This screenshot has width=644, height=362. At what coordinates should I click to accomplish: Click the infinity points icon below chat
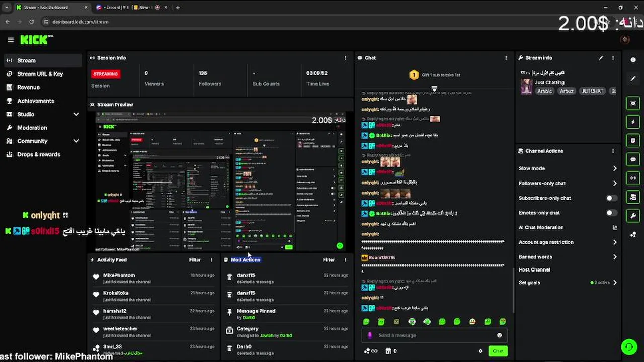tap(370, 351)
